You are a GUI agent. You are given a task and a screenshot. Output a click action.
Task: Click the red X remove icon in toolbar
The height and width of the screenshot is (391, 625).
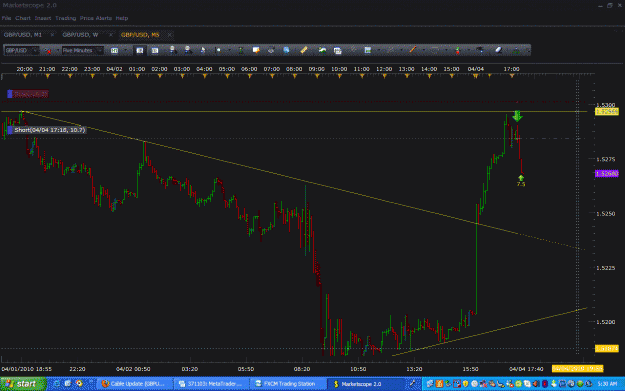click(x=48, y=51)
